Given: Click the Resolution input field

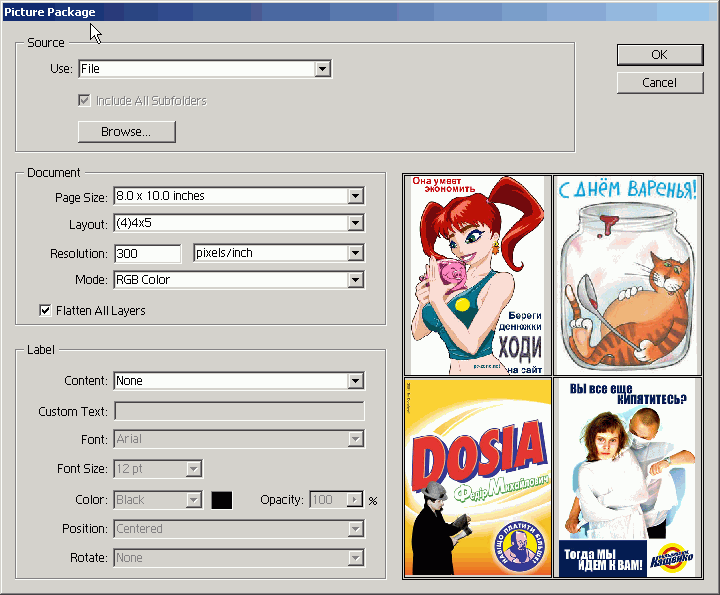Looking at the screenshot, I should click(x=147, y=253).
